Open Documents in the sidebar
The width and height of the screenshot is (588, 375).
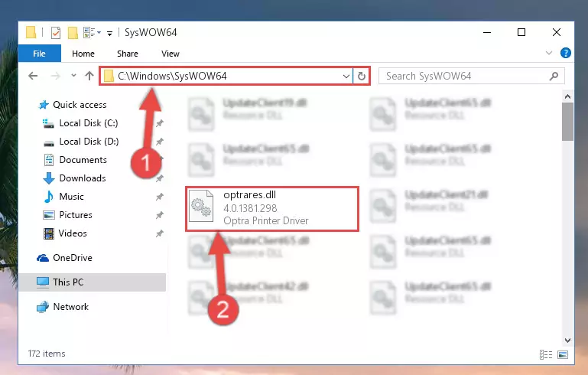click(x=83, y=160)
